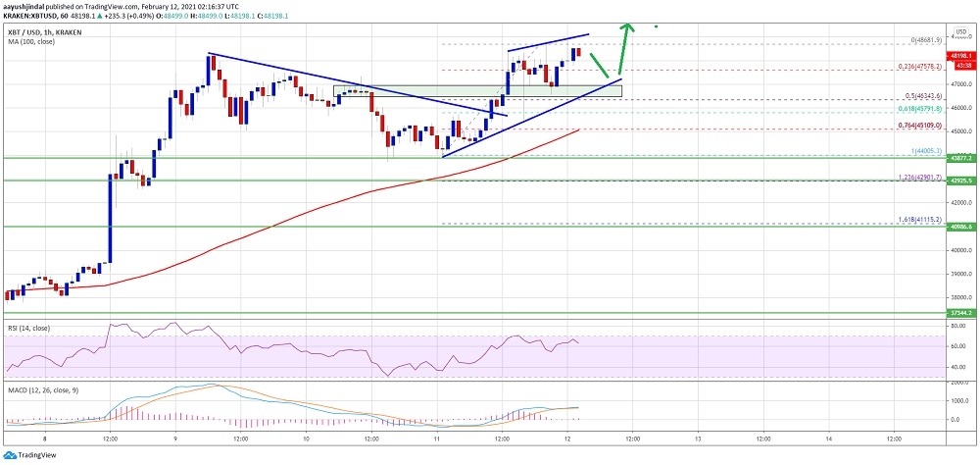980x465 pixels.
Task: Click the 43:38 candle countdown label
Action: 965,65
